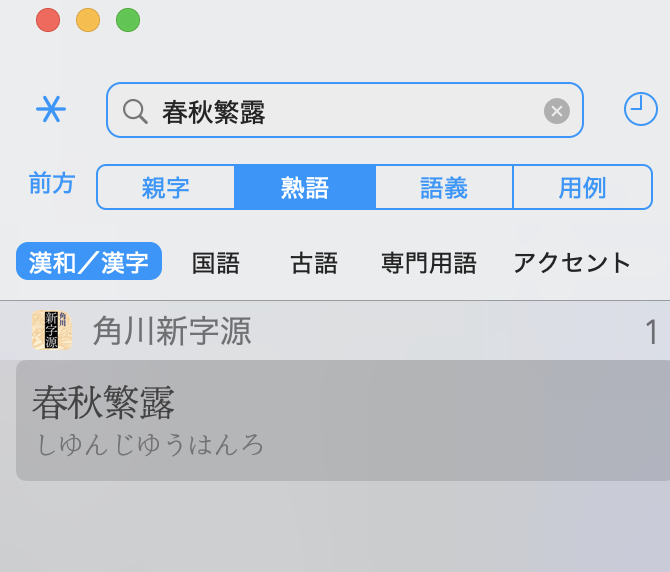Select the 親字 search segment
Screen dimensions: 670x572
coord(166,187)
